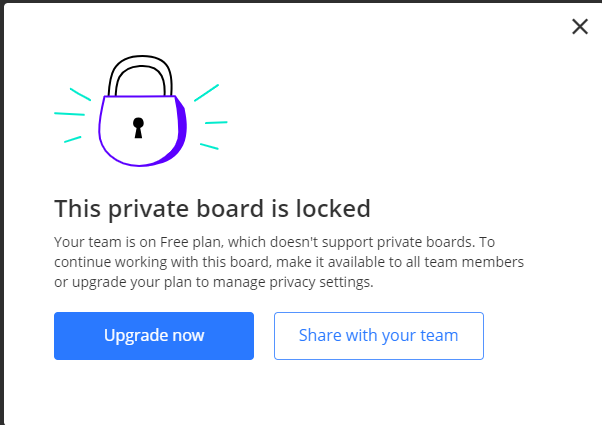The width and height of the screenshot is (602, 425).
Task: Click the padlock's black shackle arch
Action: click(140, 75)
